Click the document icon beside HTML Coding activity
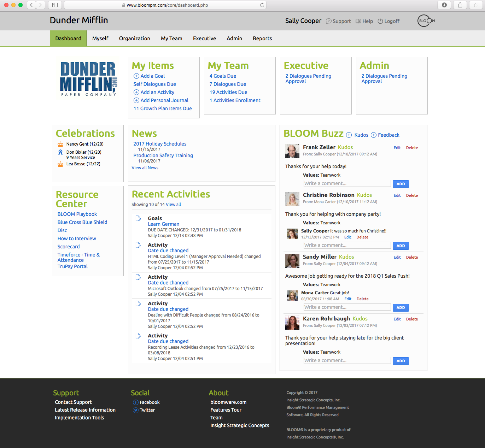 (x=138, y=245)
